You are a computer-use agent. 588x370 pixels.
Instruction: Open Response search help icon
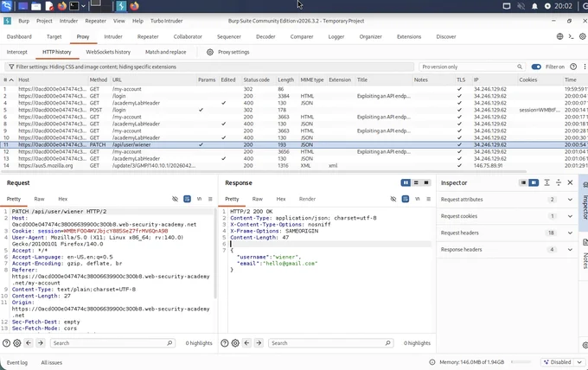tap(224, 343)
